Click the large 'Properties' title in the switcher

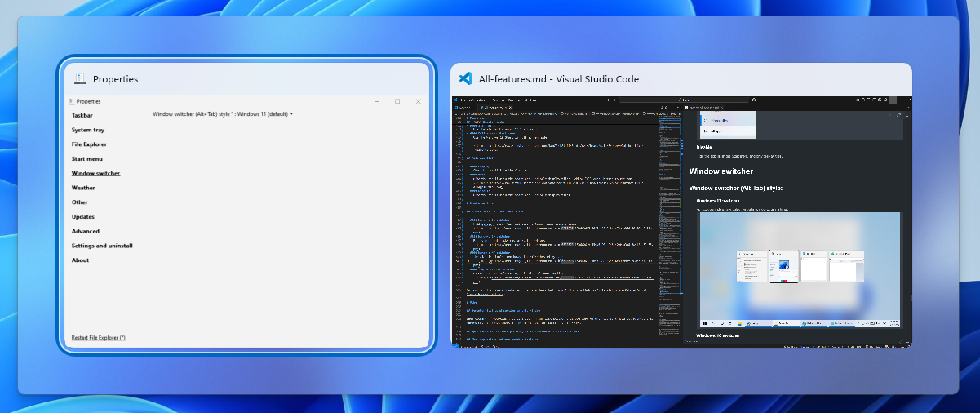coord(115,79)
